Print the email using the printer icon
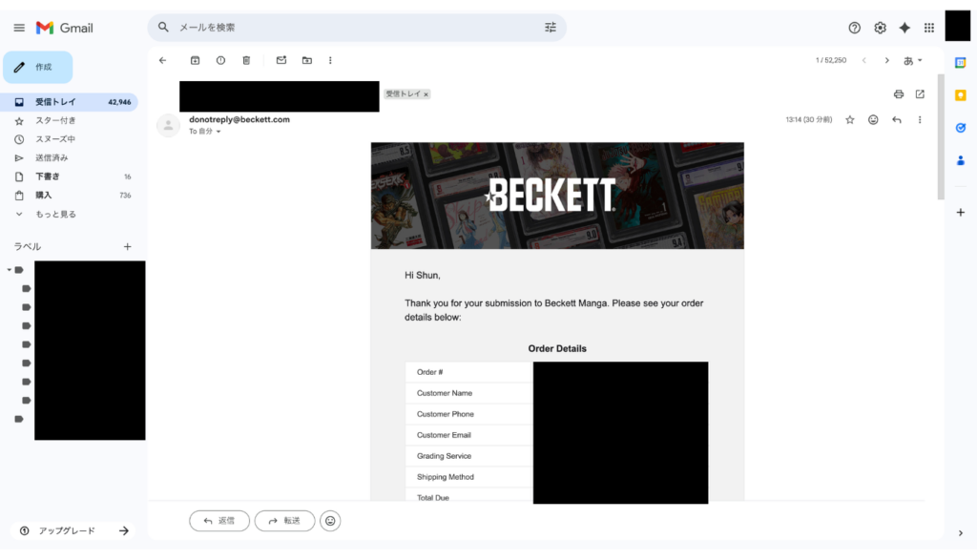Image resolution: width=977 pixels, height=560 pixels. coord(899,94)
